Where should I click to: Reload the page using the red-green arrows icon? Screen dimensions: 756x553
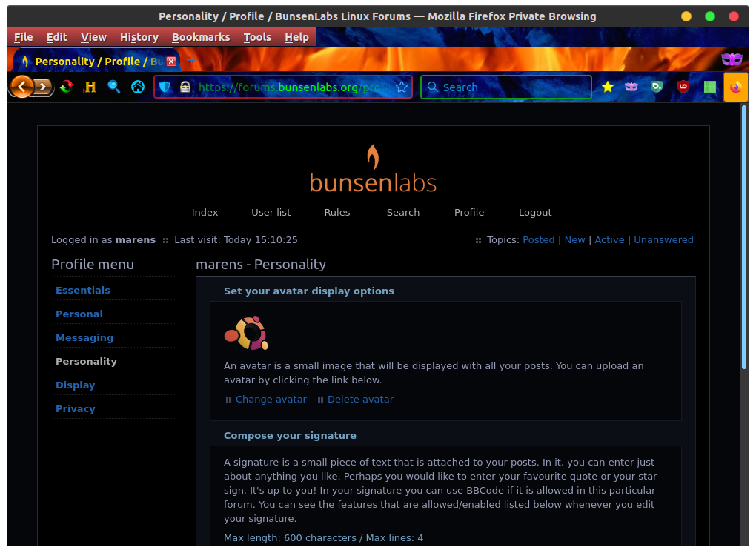pyautogui.click(x=67, y=87)
